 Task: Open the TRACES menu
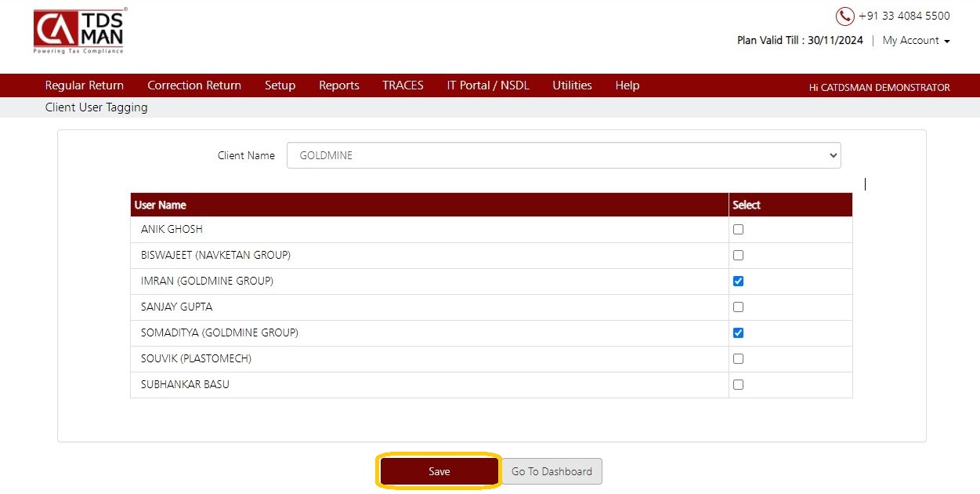click(403, 85)
